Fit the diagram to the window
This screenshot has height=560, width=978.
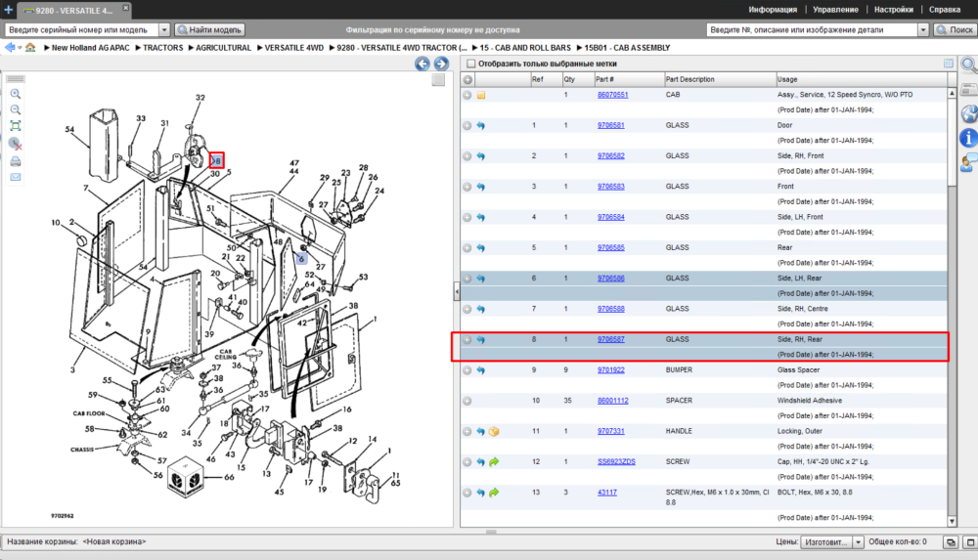tap(16, 126)
